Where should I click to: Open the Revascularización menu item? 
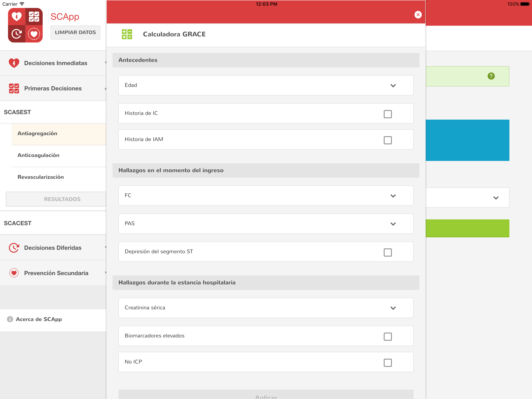click(41, 177)
